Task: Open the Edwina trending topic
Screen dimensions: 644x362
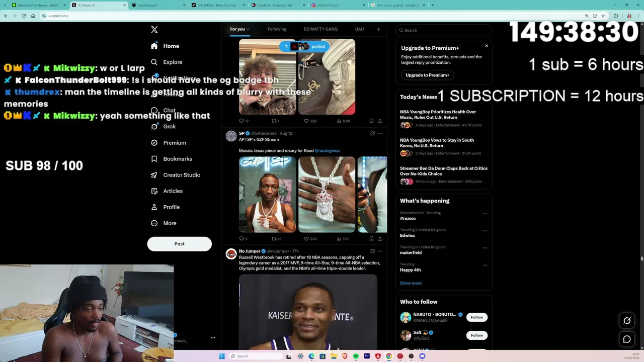Action: tap(408, 236)
